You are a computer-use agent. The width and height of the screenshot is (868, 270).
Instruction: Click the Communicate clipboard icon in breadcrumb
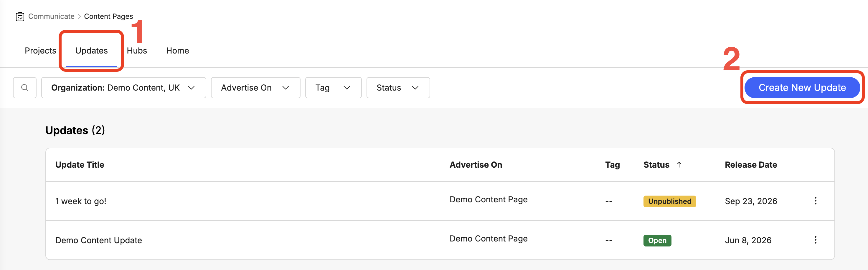pos(20,16)
